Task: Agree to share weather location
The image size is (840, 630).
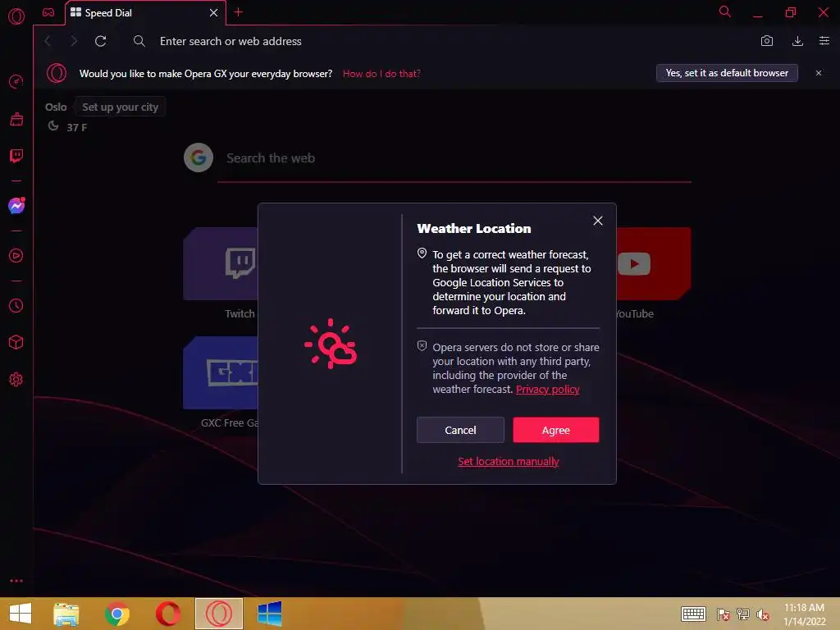Action: click(556, 430)
